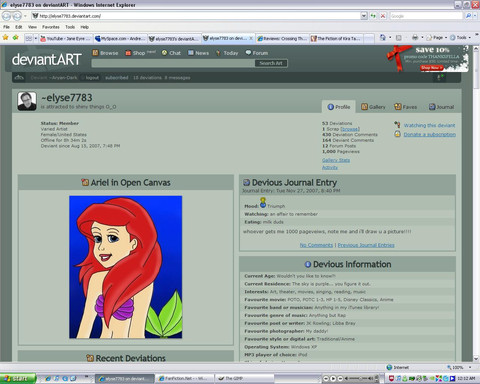Viewport: 480px width, 384px height.
Task: Click the Home icon in the IE command bar
Action: click(x=382, y=38)
